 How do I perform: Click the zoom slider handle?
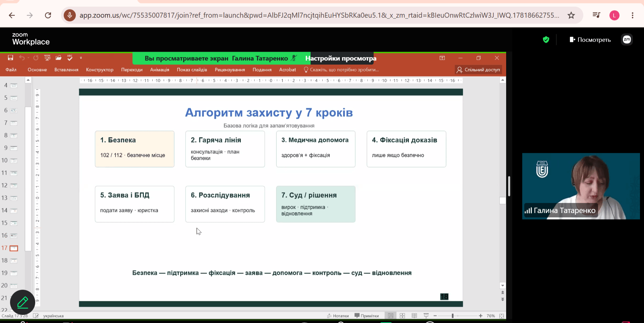(x=452, y=316)
